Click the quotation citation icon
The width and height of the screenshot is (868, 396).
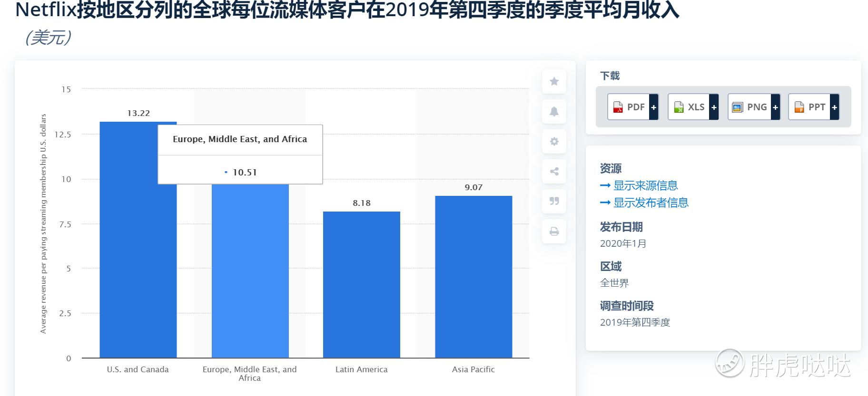554,202
